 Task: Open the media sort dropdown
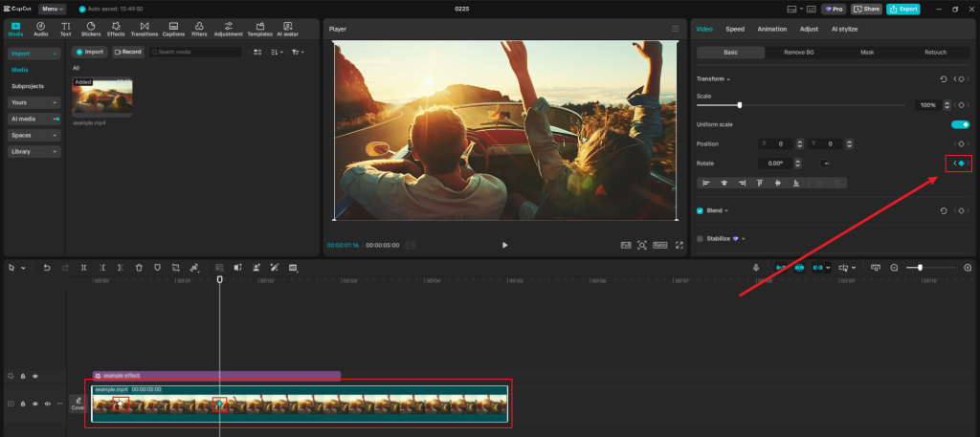tap(277, 52)
